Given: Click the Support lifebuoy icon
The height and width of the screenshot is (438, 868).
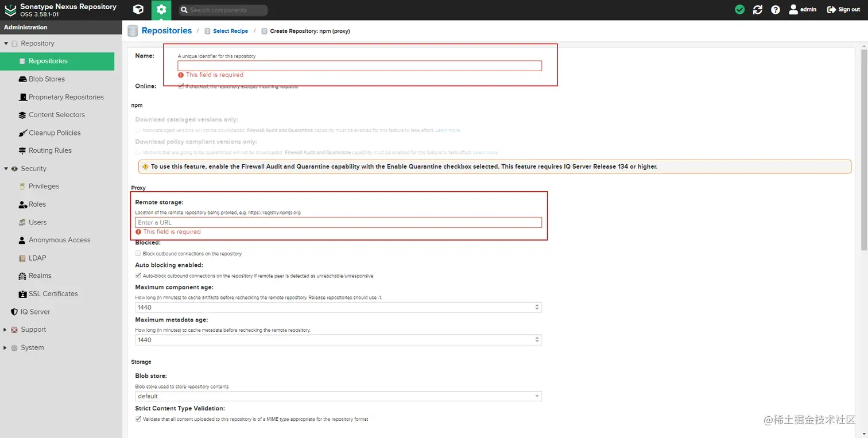Looking at the screenshot, I should pos(14,330).
